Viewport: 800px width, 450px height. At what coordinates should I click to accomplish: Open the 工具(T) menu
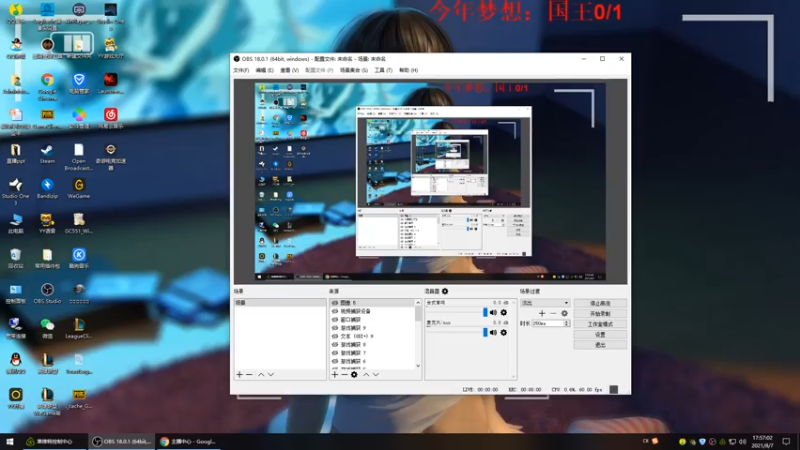click(383, 70)
